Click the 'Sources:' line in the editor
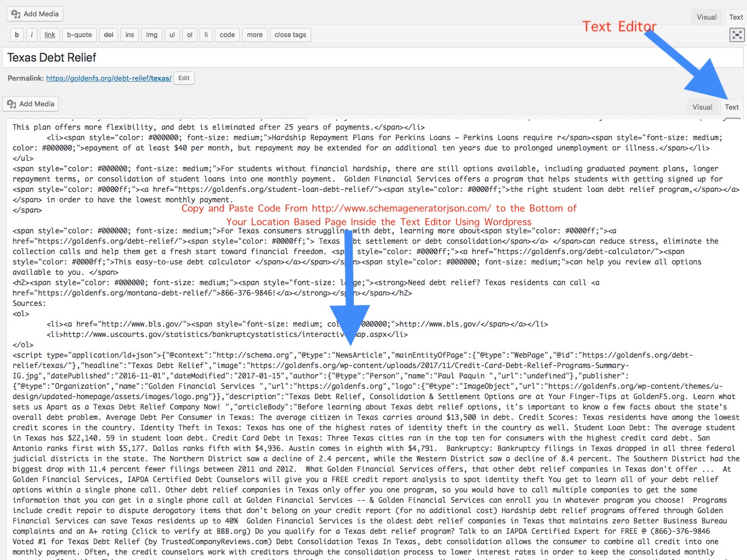747x560 pixels. (29, 303)
